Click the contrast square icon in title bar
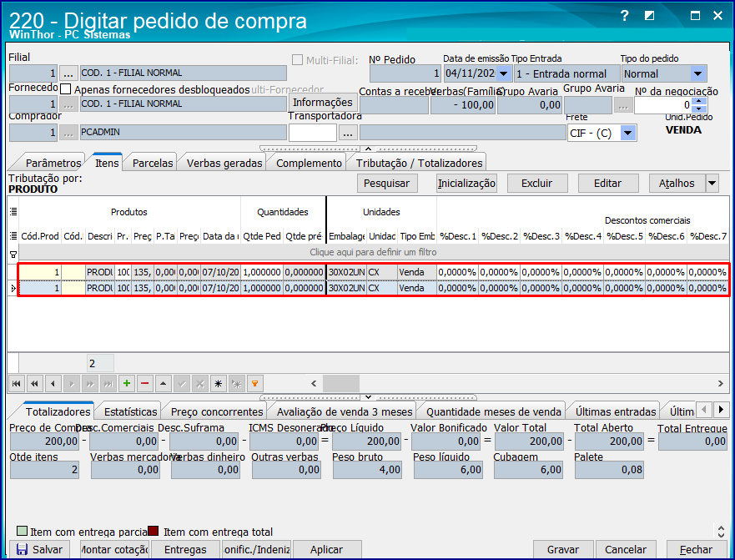Image resolution: width=735 pixels, height=560 pixels. pos(649,16)
